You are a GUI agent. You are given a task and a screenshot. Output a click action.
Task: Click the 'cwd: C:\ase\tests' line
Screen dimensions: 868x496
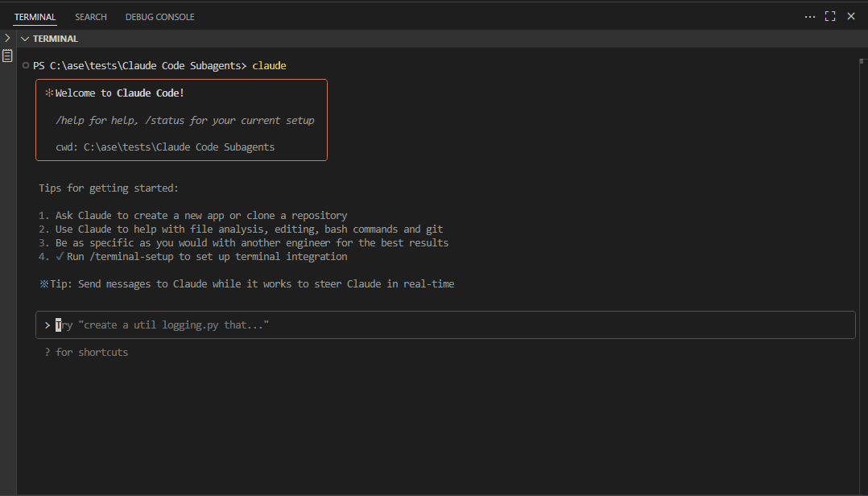coord(165,147)
